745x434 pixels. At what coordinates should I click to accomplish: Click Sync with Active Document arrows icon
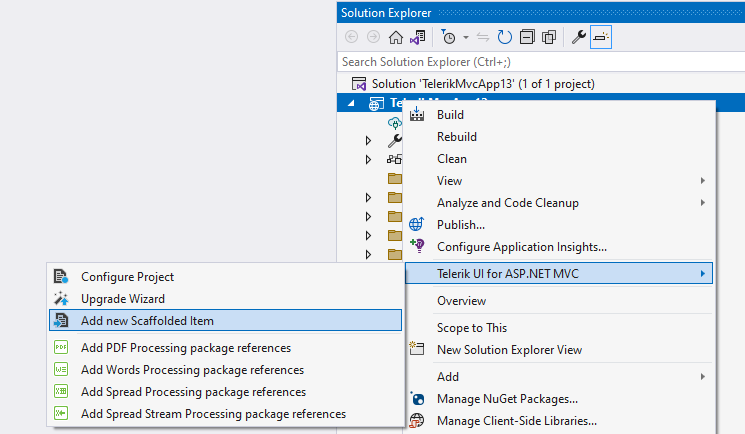coord(483,37)
